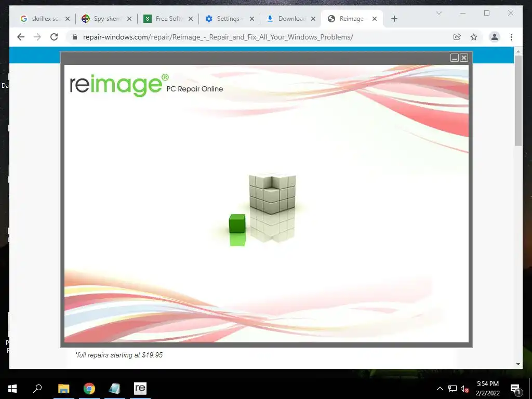
Task: Click the scrollbar down arrow
Action: tap(518, 364)
